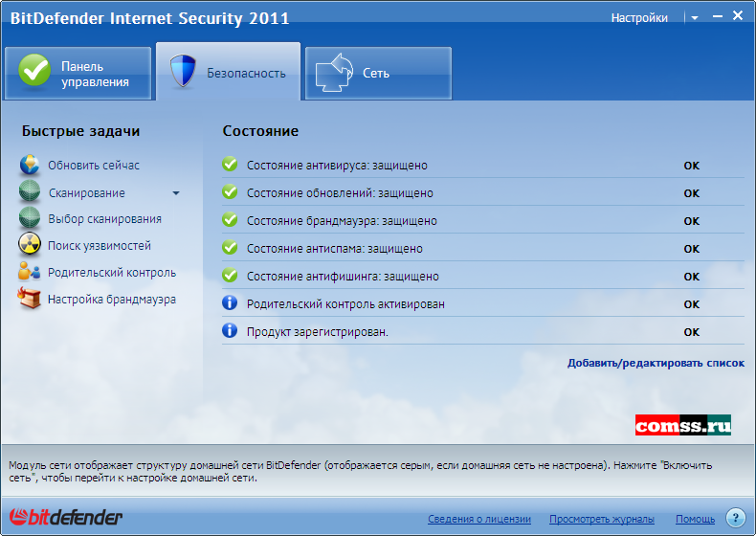The width and height of the screenshot is (756, 536).
Task: Click OK for Состояние антиспама row
Action: (x=691, y=249)
